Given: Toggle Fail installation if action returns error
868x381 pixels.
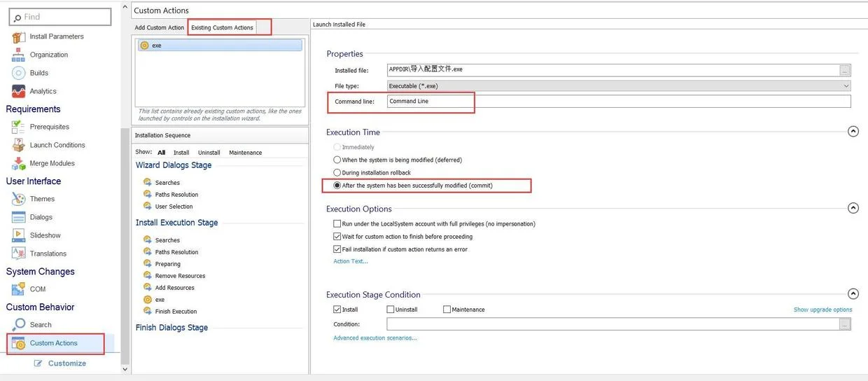Looking at the screenshot, I should [337, 249].
